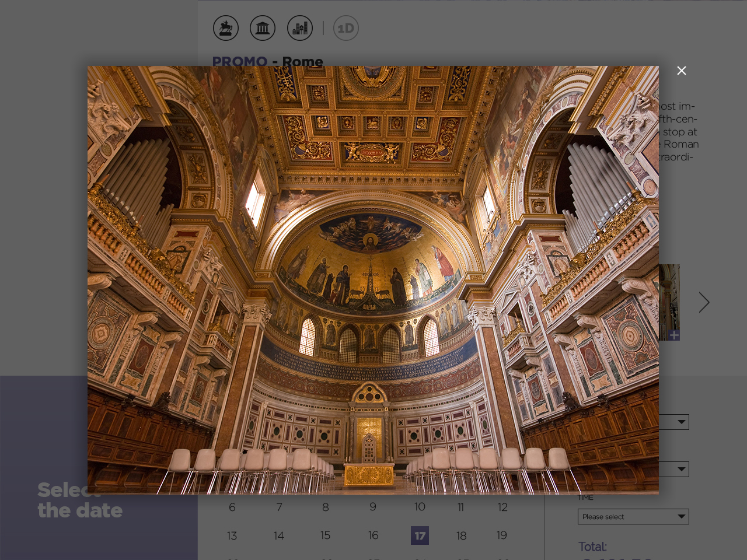Select date 8 in the calendar

[326, 507]
